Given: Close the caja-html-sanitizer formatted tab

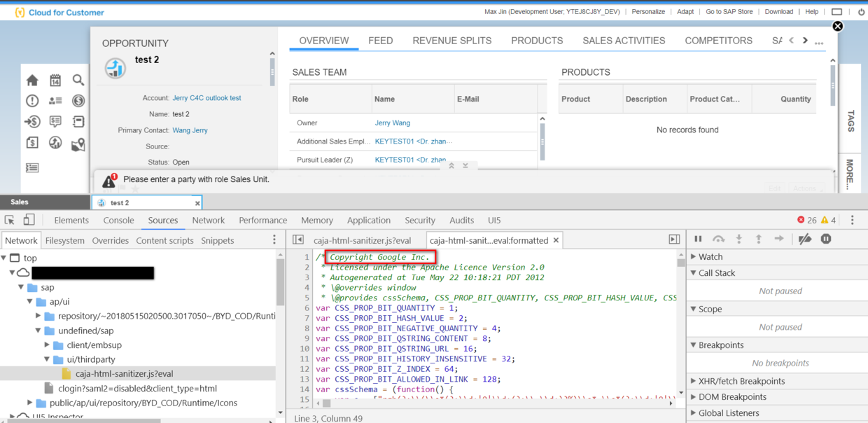Looking at the screenshot, I should 556,240.
